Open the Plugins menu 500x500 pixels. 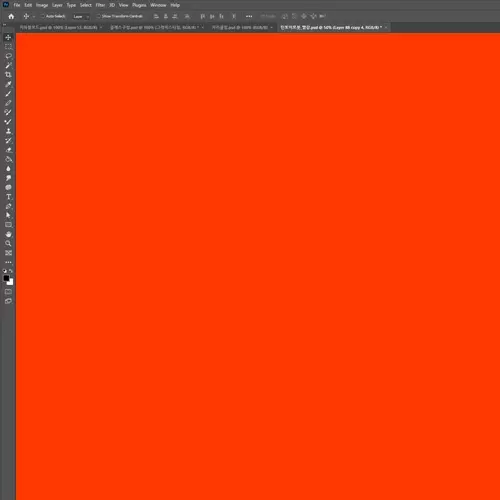(x=139, y=5)
